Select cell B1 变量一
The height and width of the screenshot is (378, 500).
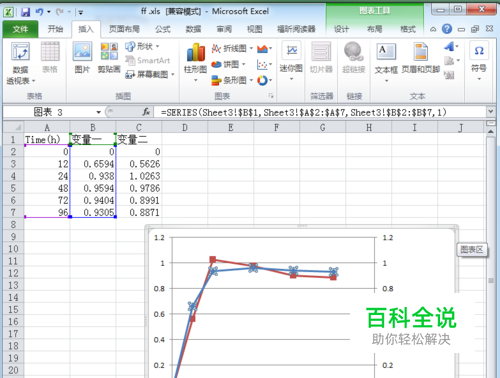[x=93, y=139]
